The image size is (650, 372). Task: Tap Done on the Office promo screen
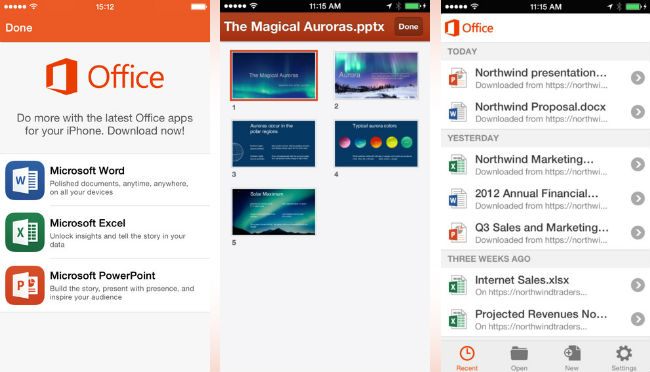click(19, 28)
